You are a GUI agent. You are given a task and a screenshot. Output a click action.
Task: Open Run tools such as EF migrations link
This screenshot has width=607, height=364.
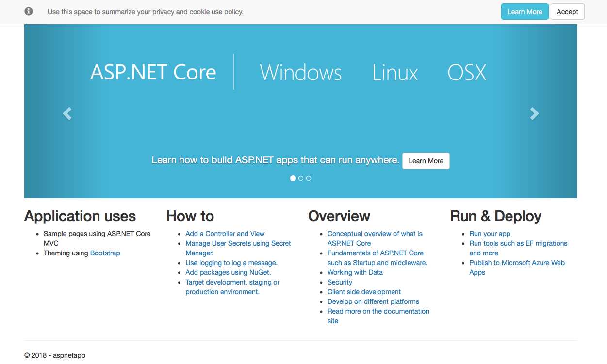(518, 248)
